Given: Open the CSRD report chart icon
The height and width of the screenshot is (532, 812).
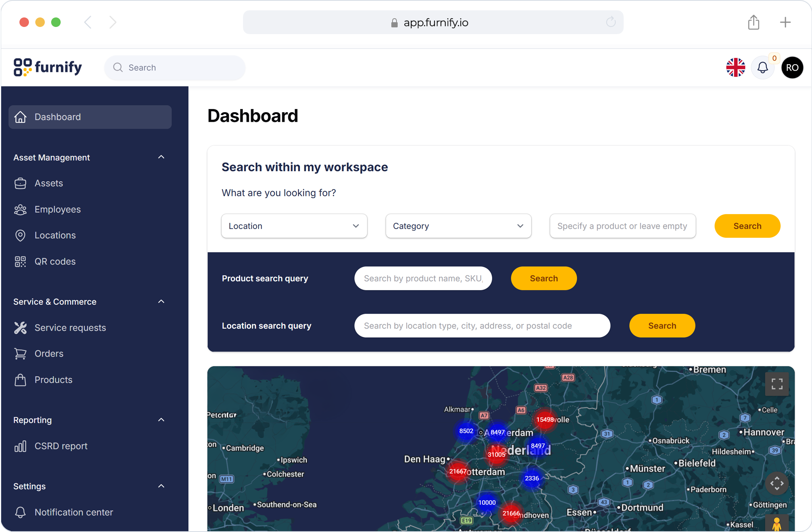Looking at the screenshot, I should tap(20, 446).
